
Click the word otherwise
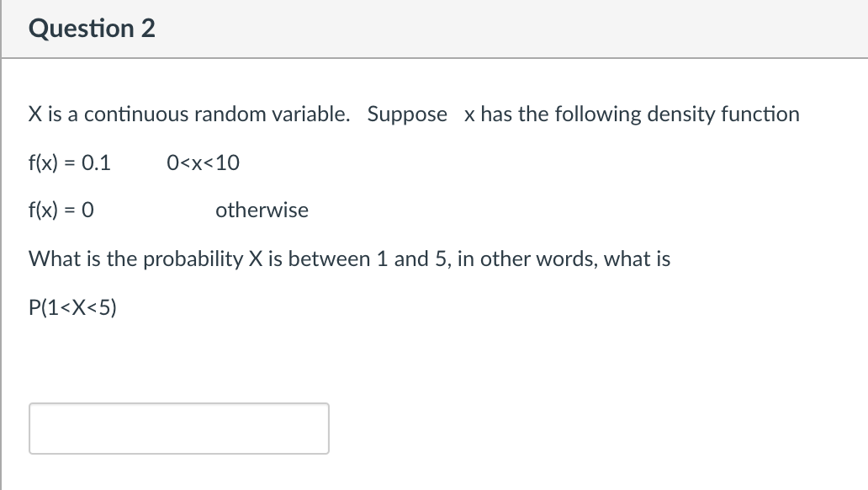click(262, 210)
